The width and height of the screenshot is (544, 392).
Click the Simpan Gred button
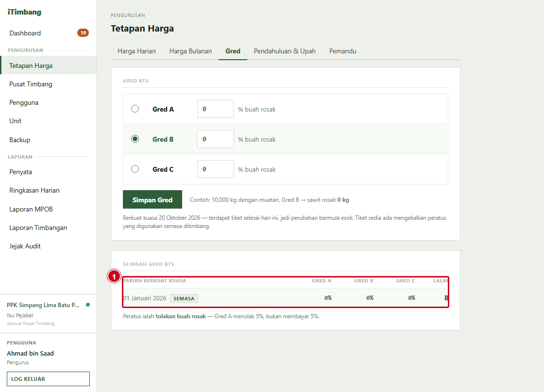point(153,200)
